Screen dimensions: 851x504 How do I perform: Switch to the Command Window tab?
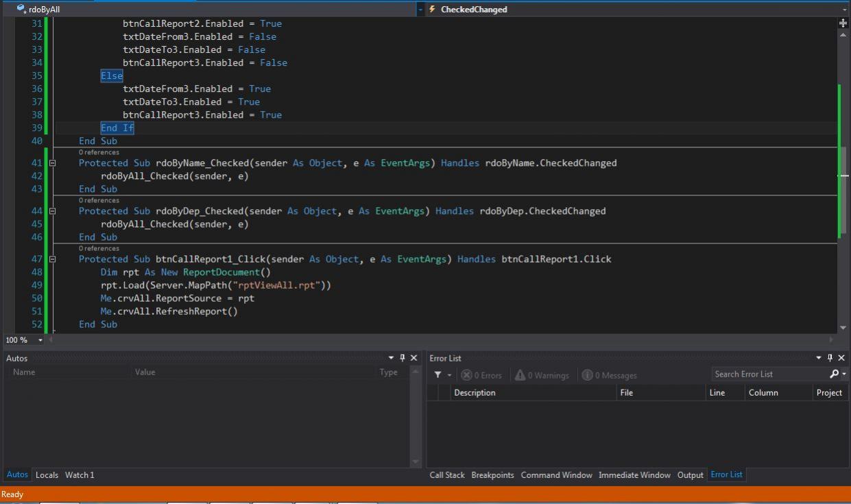pyautogui.click(x=556, y=475)
